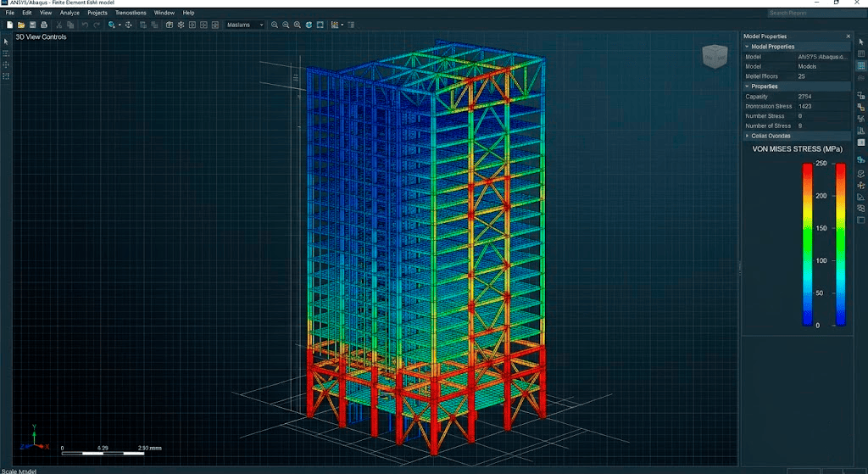Screen dimensions: 868x474
Task: Click the Von Mises stress color legend bar
Action: pyautogui.click(x=808, y=244)
